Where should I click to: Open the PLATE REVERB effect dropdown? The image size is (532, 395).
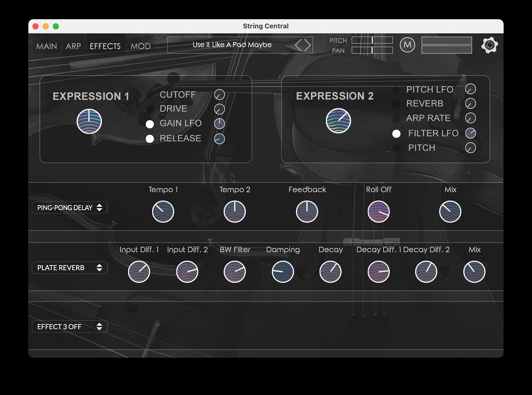(70, 268)
